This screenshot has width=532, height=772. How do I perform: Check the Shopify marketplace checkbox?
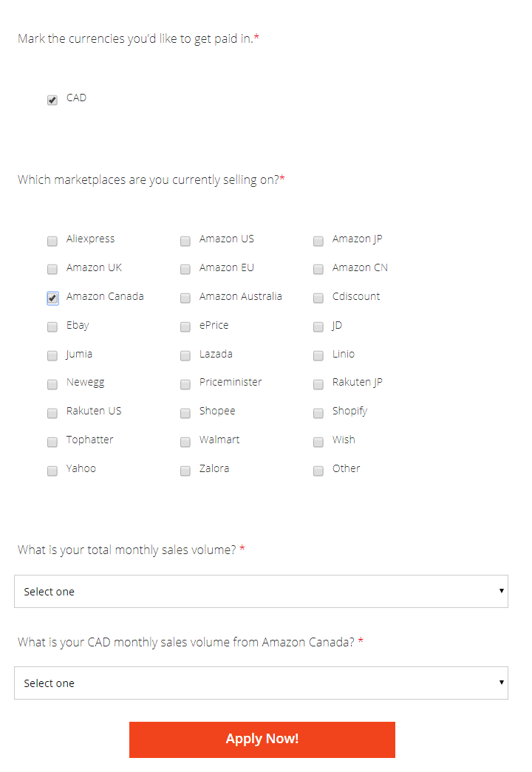(318, 412)
